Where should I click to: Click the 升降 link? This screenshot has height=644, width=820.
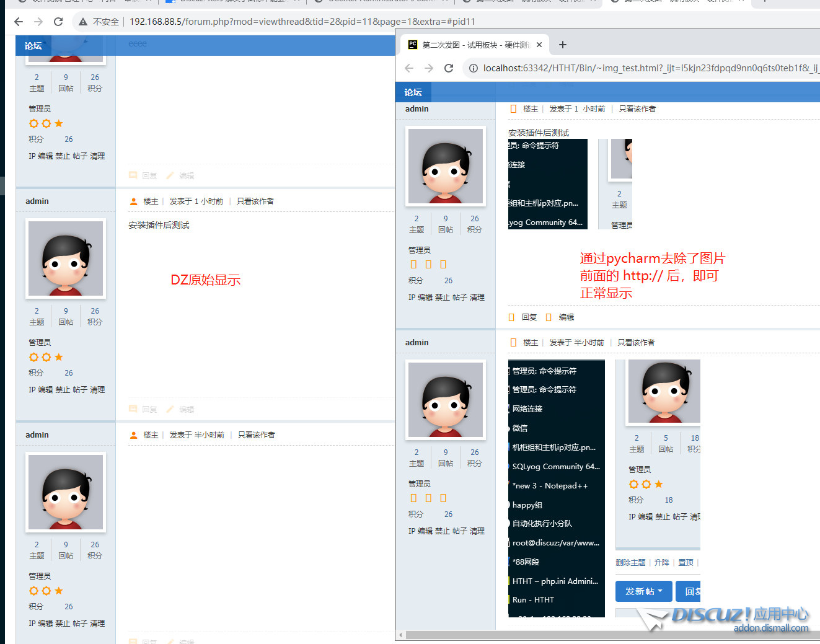(661, 562)
